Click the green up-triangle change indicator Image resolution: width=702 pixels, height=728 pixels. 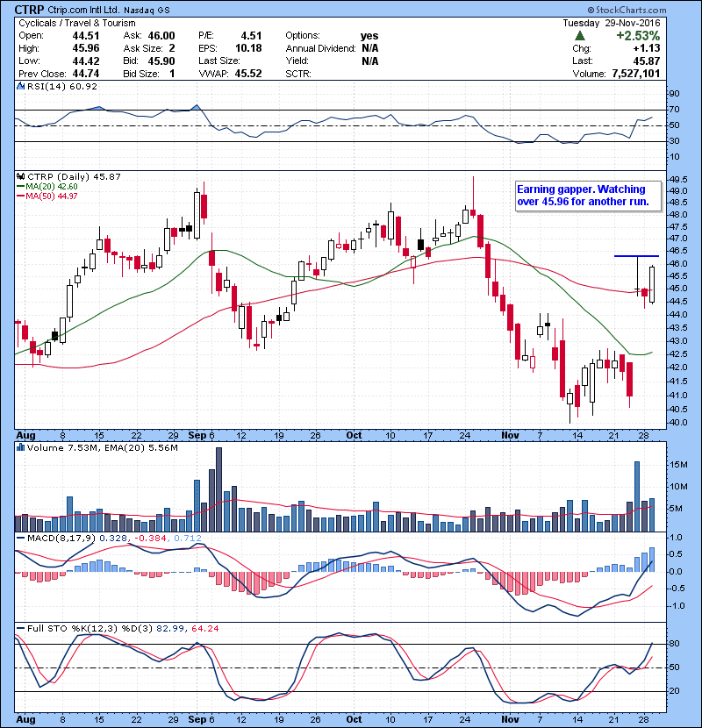coord(579,36)
